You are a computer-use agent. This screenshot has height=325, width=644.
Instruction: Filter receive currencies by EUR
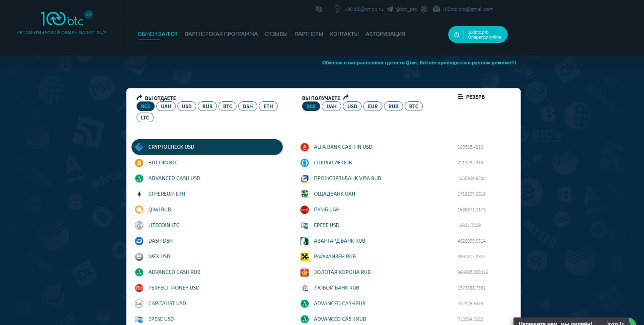(x=373, y=106)
